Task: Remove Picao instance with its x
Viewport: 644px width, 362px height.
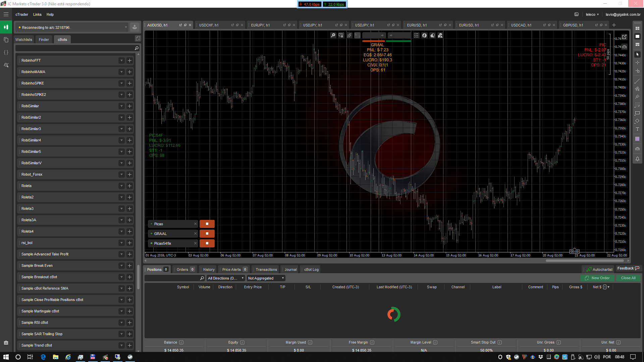Action: (x=195, y=224)
